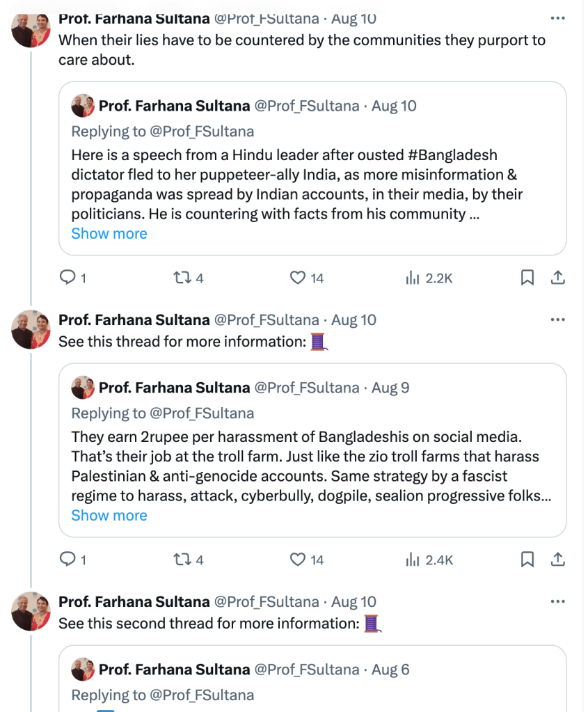Reply to the first tweet via comment icon
Viewport: 588px width, 712px height.
tap(68, 278)
